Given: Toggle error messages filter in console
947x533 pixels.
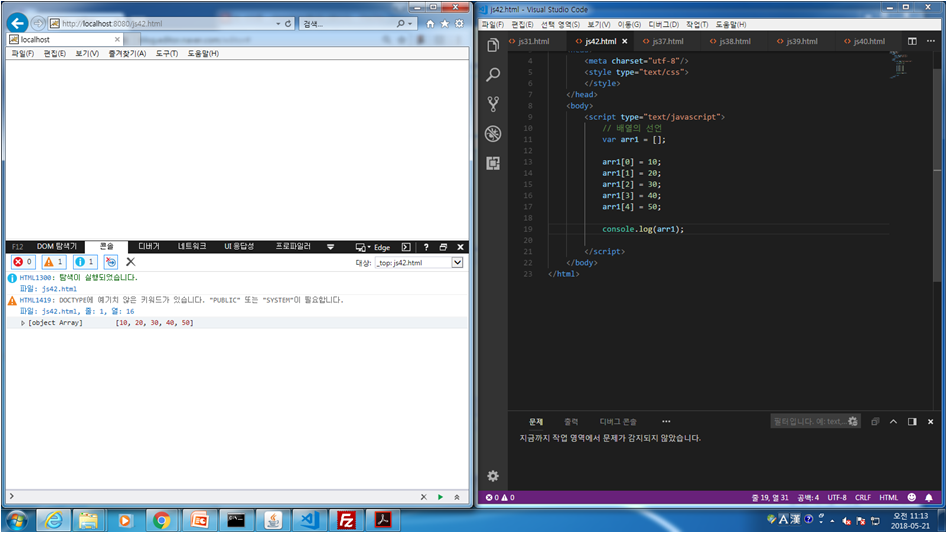Looking at the screenshot, I should pyautogui.click(x=24, y=262).
